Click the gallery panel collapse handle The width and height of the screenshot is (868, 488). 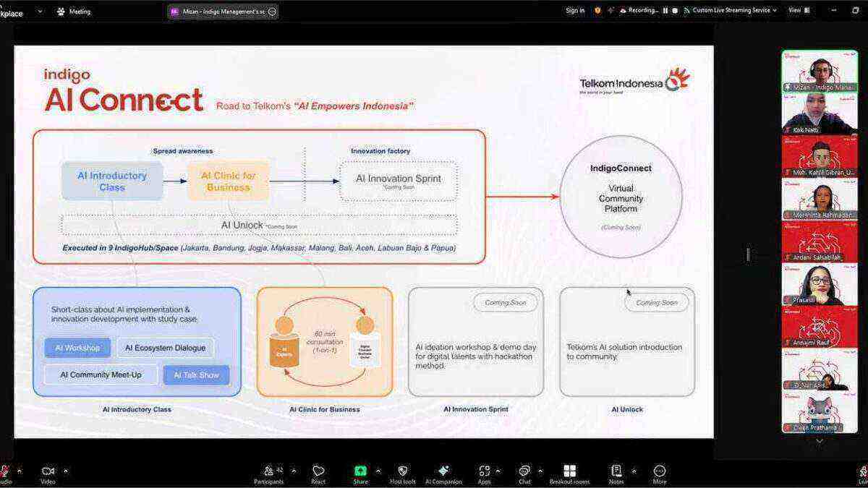point(748,254)
